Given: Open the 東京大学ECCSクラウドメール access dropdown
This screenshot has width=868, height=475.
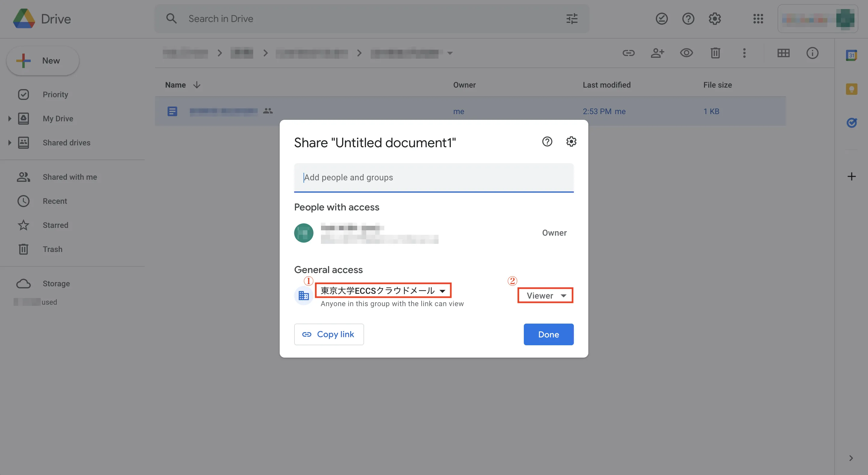Looking at the screenshot, I should tap(383, 290).
